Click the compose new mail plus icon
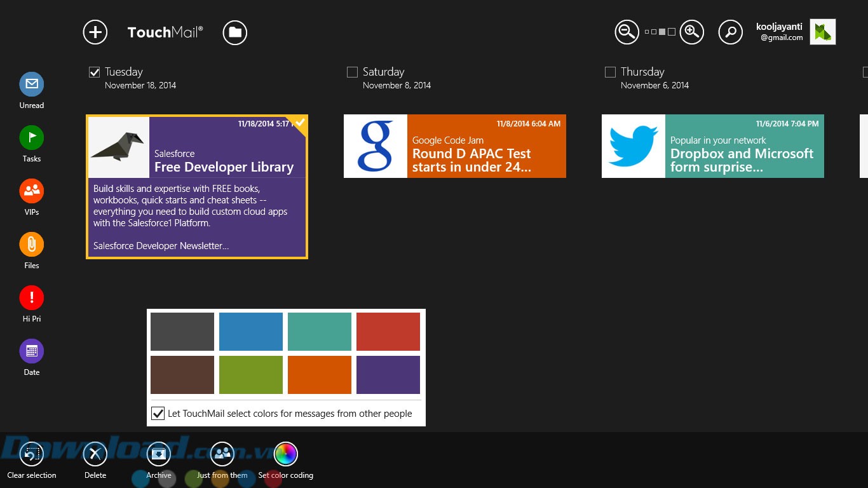Viewport: 868px width, 488px height. click(x=95, y=32)
